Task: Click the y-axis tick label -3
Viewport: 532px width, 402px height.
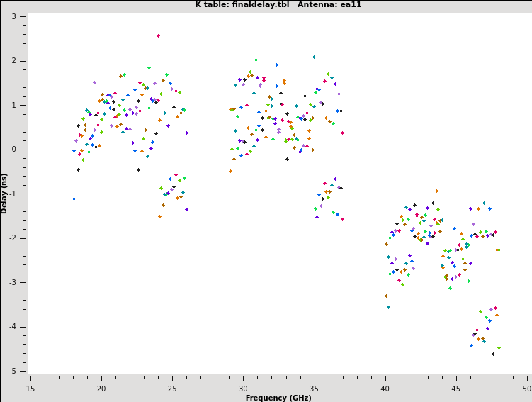Action: point(21,283)
